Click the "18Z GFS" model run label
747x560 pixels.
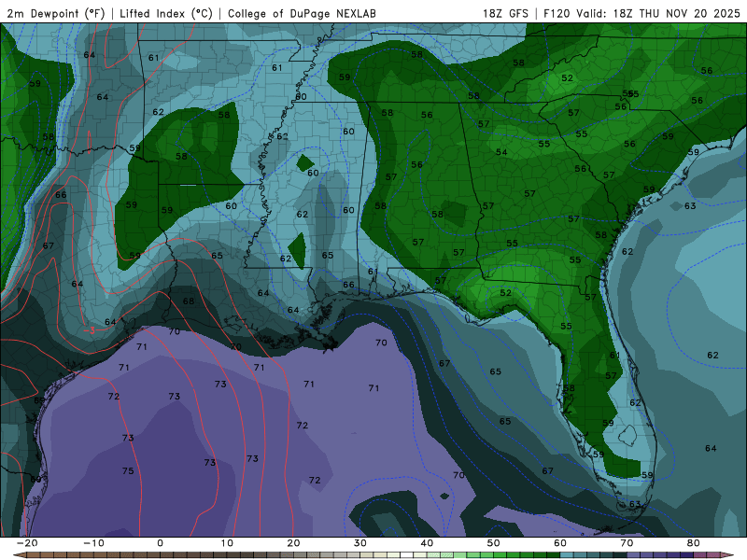[x=505, y=13]
